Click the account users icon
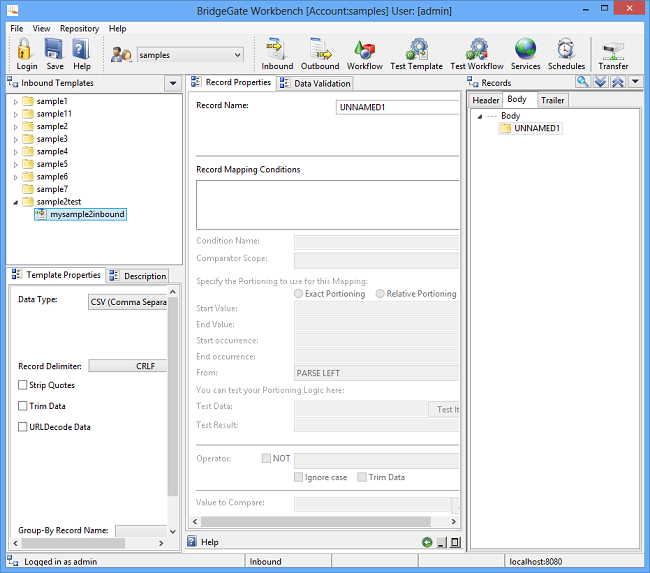 121,55
